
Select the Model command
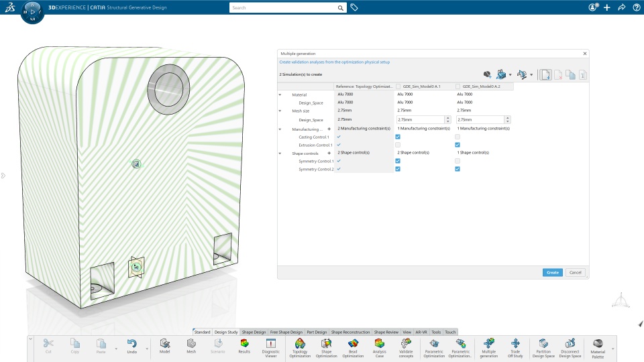click(x=165, y=346)
